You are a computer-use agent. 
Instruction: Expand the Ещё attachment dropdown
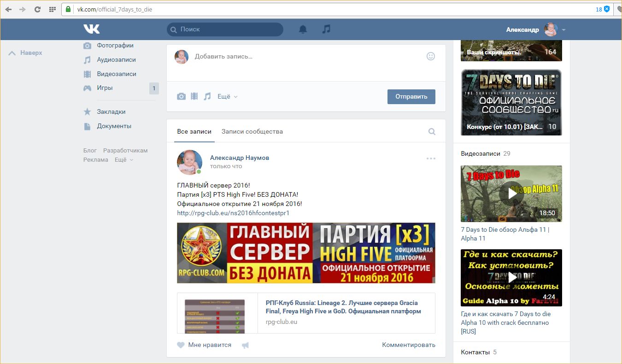tap(228, 97)
